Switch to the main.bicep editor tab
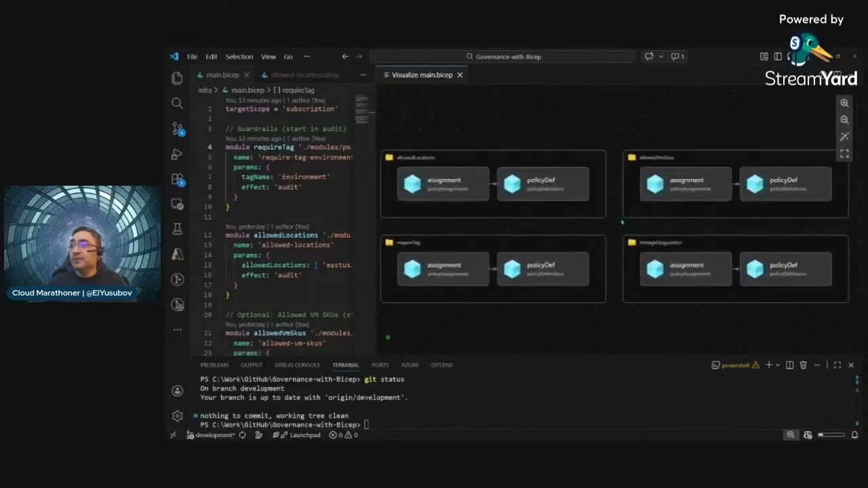The image size is (868, 488). pyautogui.click(x=222, y=75)
